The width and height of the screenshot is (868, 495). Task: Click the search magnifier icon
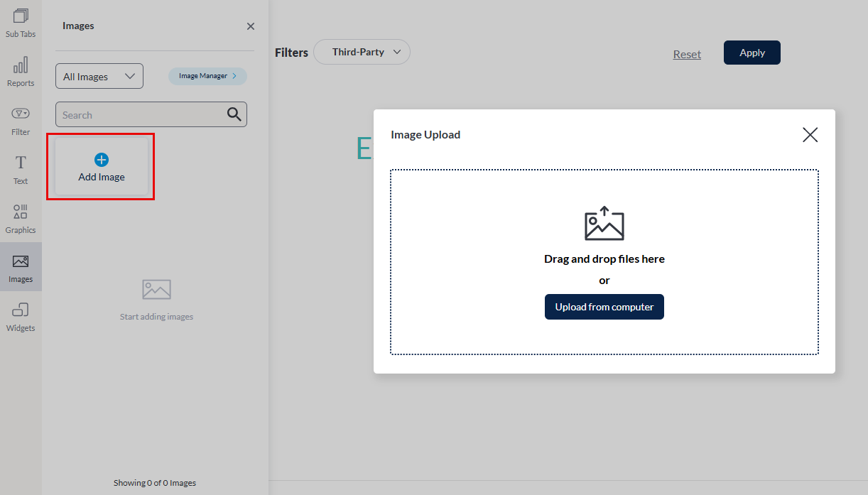(x=234, y=114)
